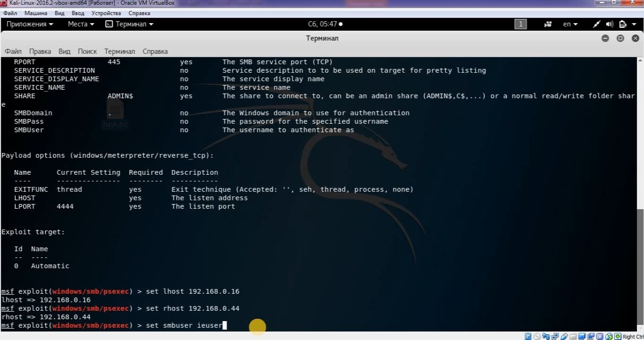Image resolution: width=644 pixels, height=340 pixels.
Task: Click the 'Right Ctrl' host key label
Action: (633, 337)
